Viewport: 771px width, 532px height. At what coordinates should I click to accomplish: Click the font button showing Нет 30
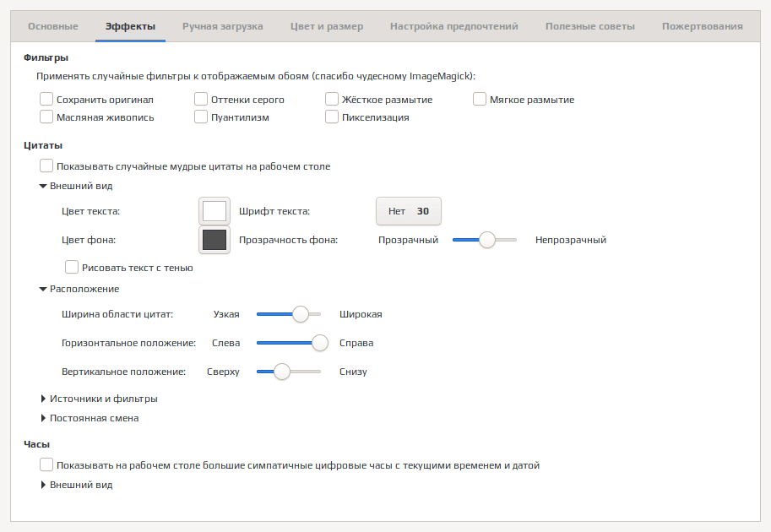click(x=409, y=211)
